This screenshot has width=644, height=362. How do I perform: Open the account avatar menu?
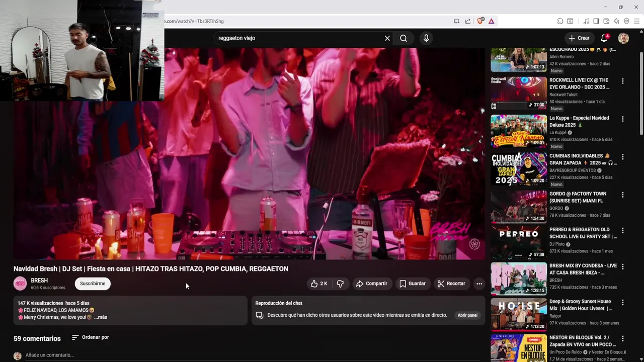click(623, 38)
